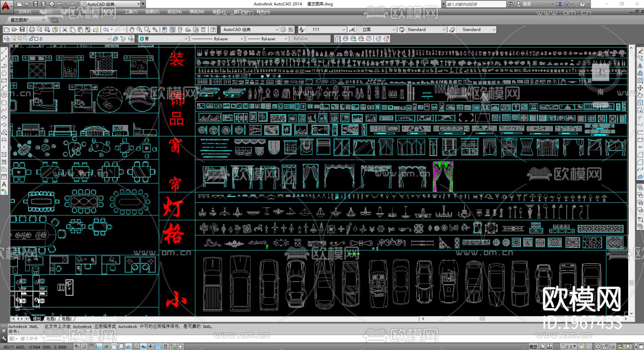Open the Help question mark icon in Standard toolbar
This screenshot has width=644, height=350.
213,29
